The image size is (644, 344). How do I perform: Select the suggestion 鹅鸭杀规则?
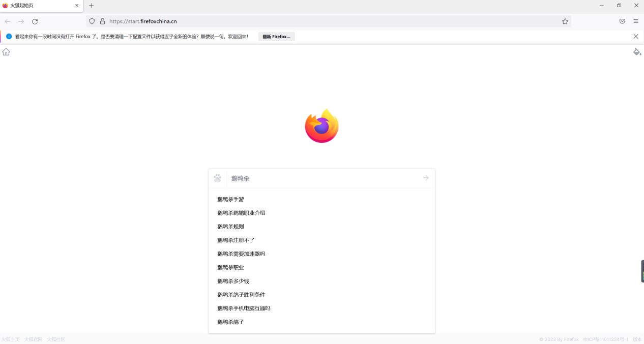(230, 226)
